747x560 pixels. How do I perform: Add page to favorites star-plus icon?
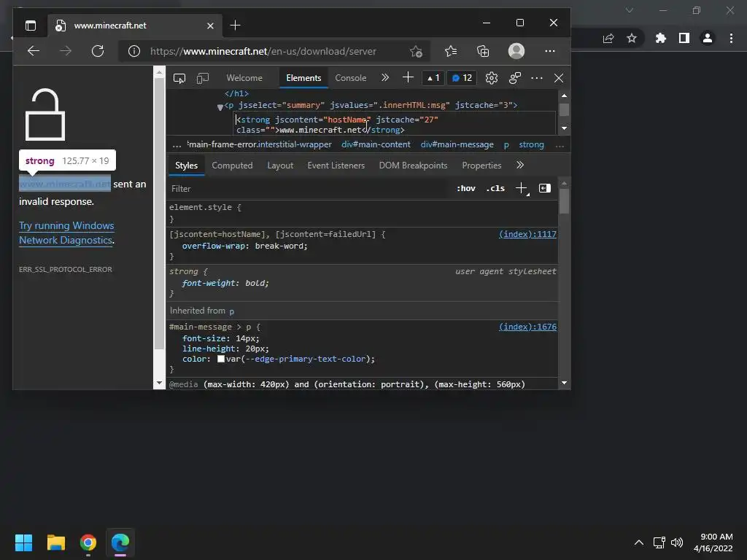tap(416, 51)
